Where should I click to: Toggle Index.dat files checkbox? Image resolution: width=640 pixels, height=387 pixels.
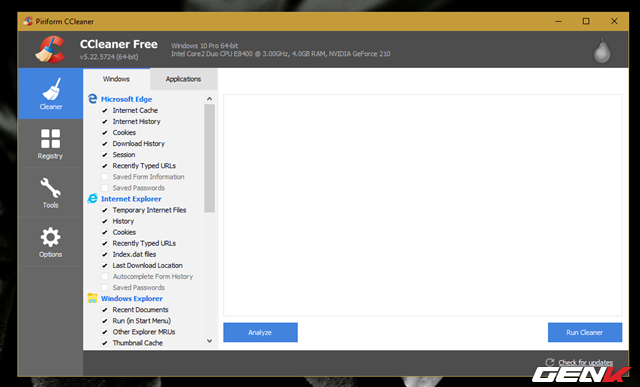[x=105, y=254]
